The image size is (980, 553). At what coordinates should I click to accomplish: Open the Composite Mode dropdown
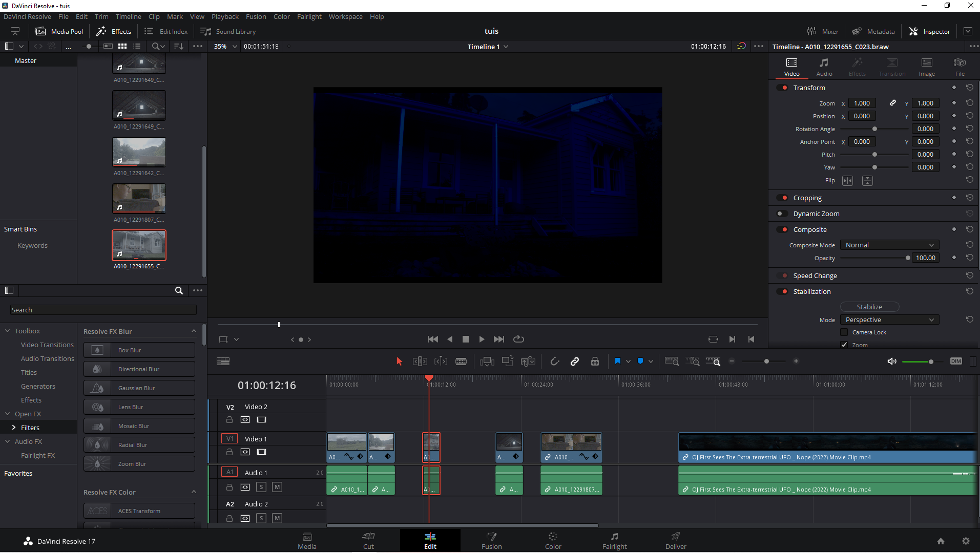click(890, 245)
